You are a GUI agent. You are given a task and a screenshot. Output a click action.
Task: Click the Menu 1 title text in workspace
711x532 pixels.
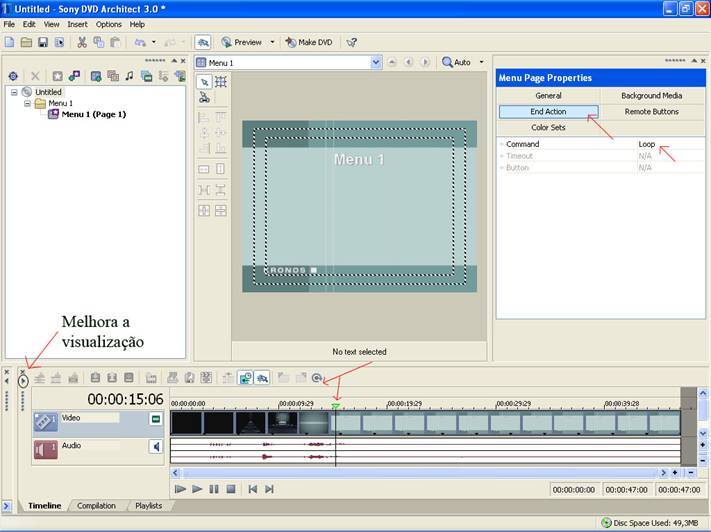pyautogui.click(x=359, y=159)
